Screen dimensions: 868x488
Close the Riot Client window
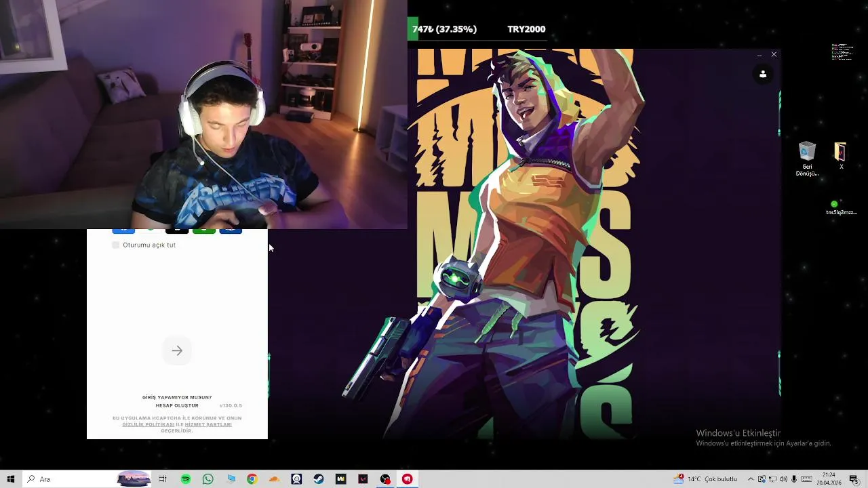(774, 54)
